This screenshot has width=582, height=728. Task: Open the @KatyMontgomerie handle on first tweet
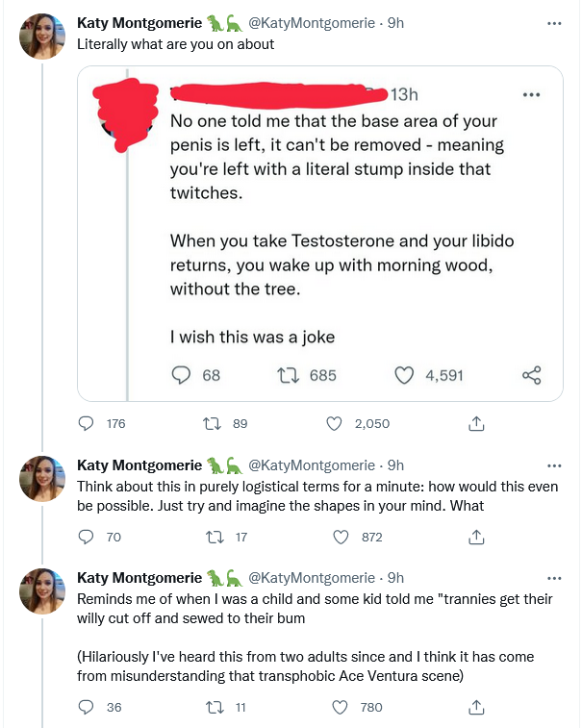(x=312, y=23)
